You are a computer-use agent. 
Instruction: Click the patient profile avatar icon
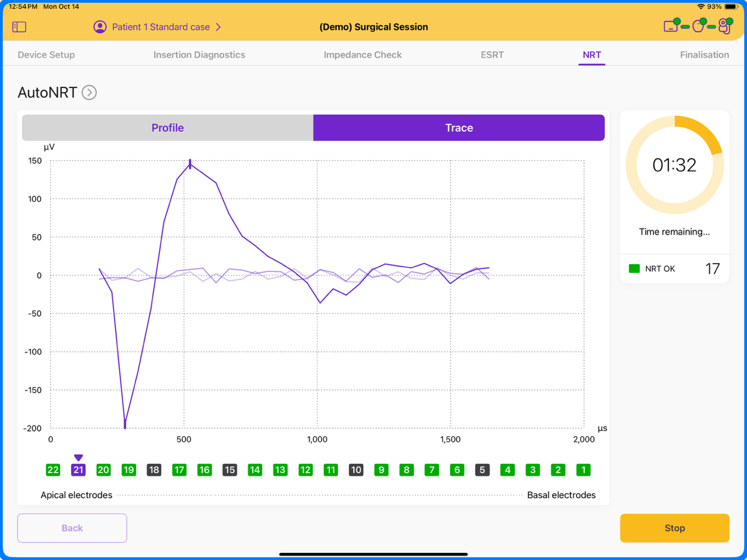click(x=100, y=27)
